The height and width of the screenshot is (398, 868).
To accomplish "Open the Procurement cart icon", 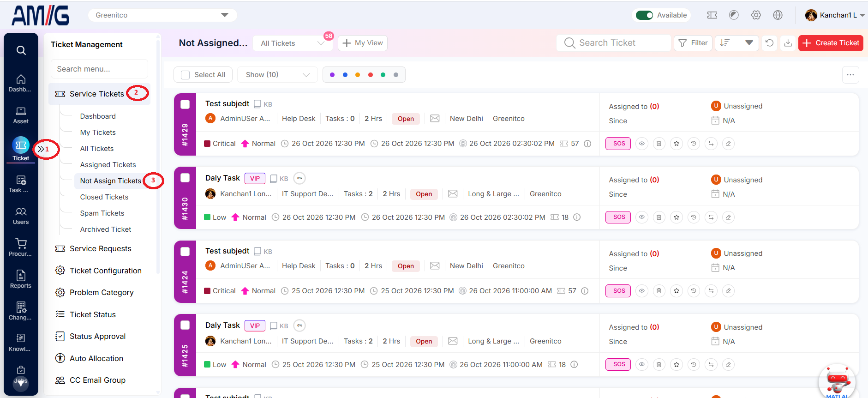I will pos(20,247).
